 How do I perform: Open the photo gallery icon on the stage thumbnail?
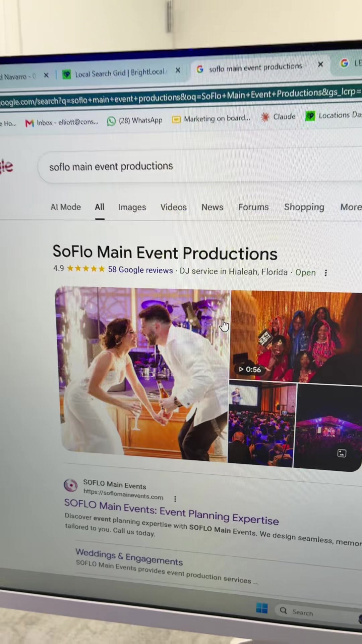[342, 453]
